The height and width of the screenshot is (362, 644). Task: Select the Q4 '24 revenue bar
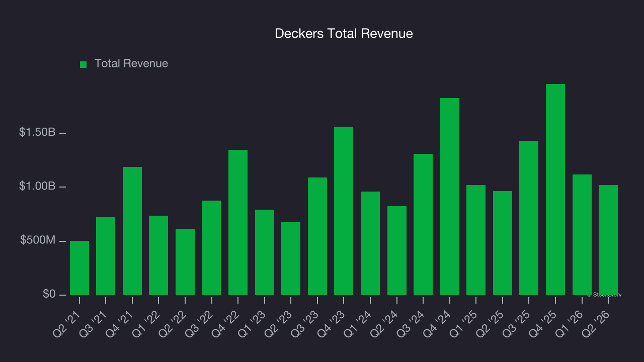[450, 197]
